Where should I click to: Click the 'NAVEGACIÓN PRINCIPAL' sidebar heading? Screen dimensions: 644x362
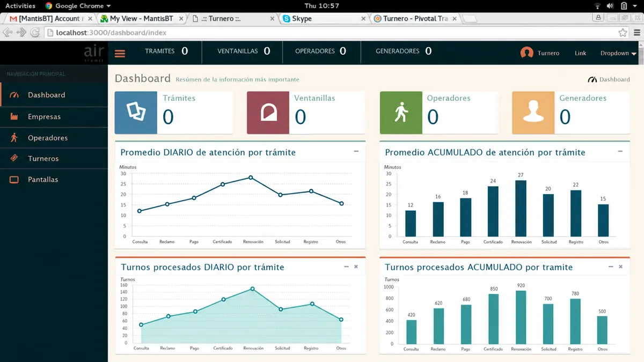(x=35, y=74)
